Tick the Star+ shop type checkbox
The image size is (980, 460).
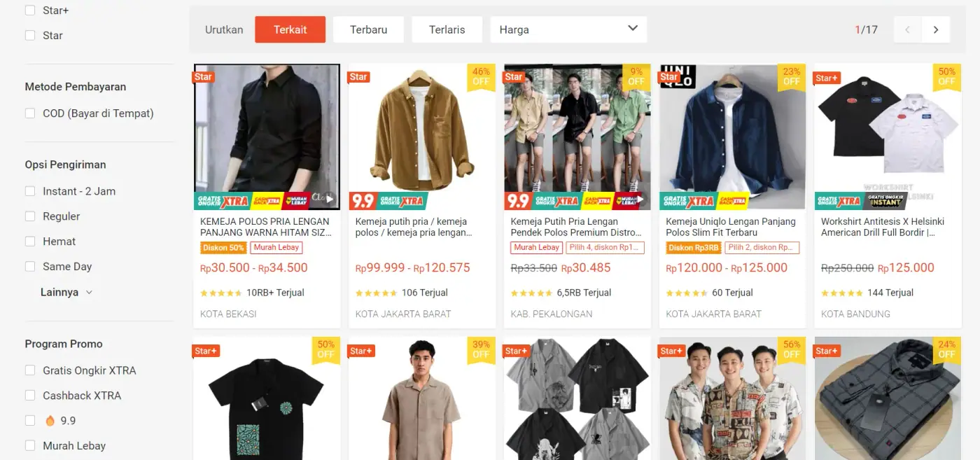click(x=30, y=11)
